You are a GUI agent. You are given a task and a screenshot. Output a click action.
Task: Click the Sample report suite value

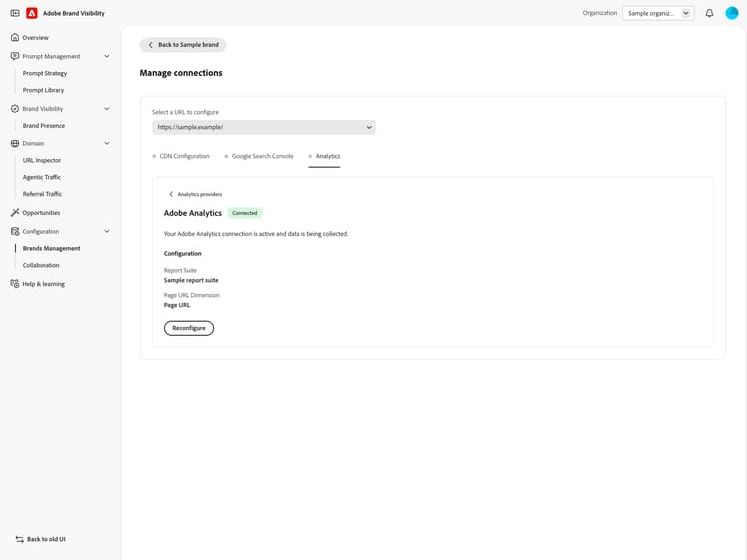tap(191, 280)
